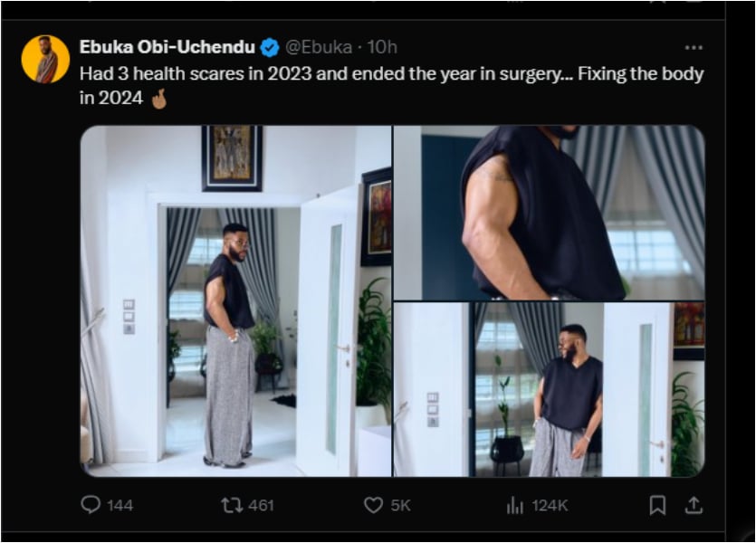756x543 pixels.
Task: Open the full-length standing photo on left
Action: pos(235,300)
